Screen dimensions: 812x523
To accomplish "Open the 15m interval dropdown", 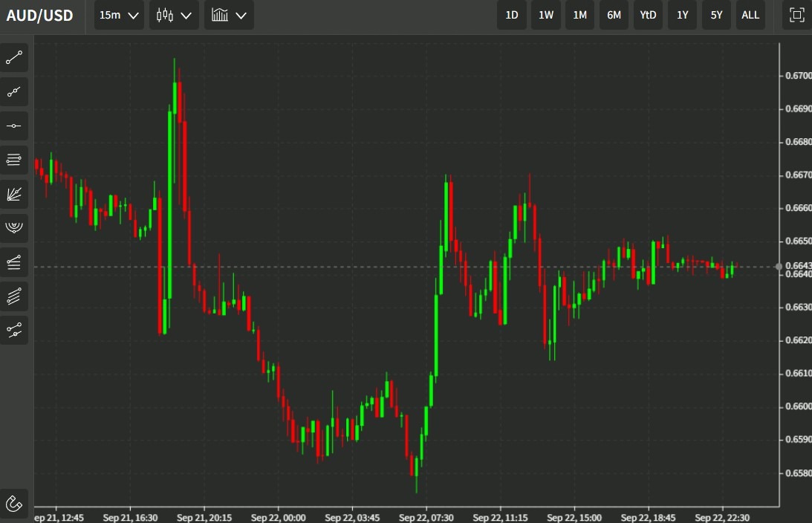I will coord(119,15).
